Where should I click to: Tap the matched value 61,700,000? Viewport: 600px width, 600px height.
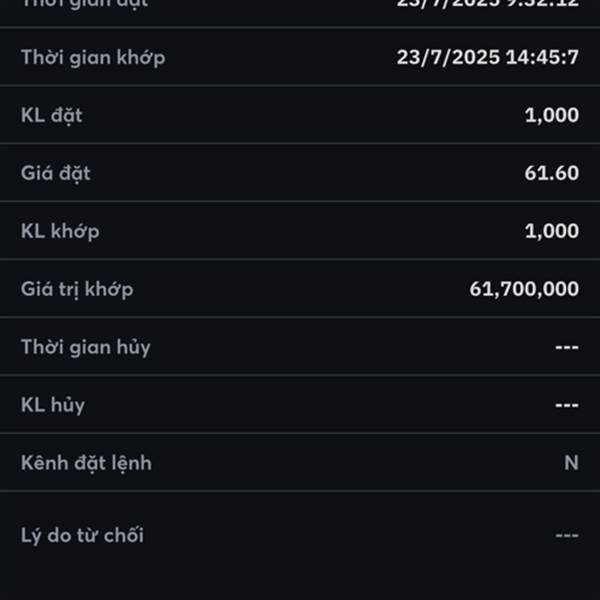tap(524, 289)
